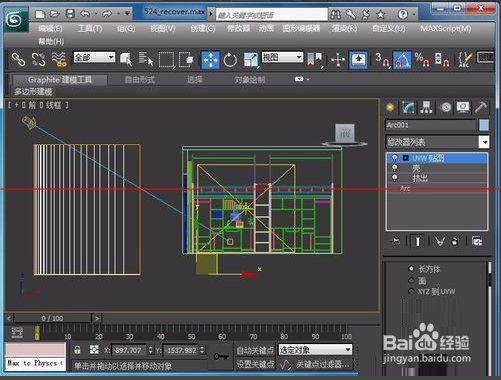Screen dimensions: 501x380
Task: Toggle 3D Snaps button
Action: click(382, 60)
